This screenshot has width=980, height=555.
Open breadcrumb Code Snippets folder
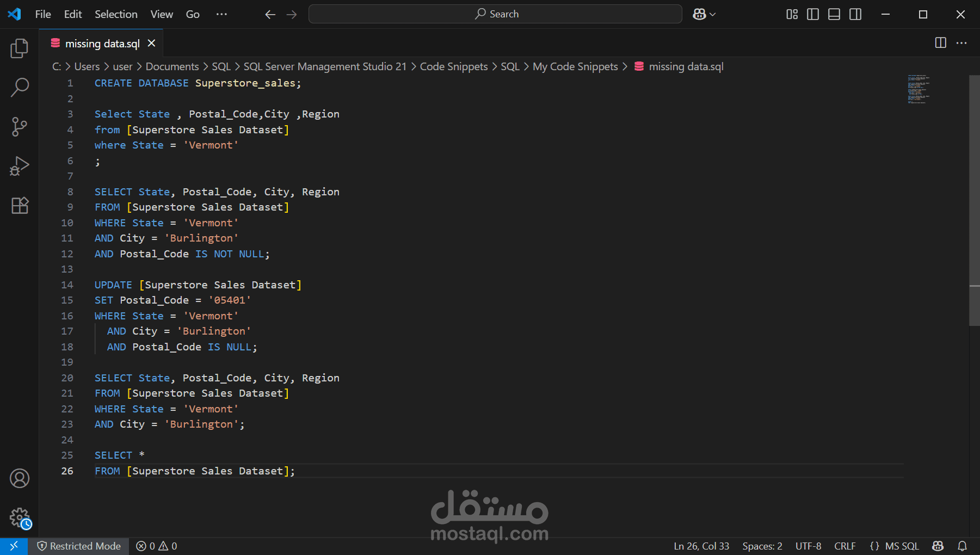[x=454, y=66]
